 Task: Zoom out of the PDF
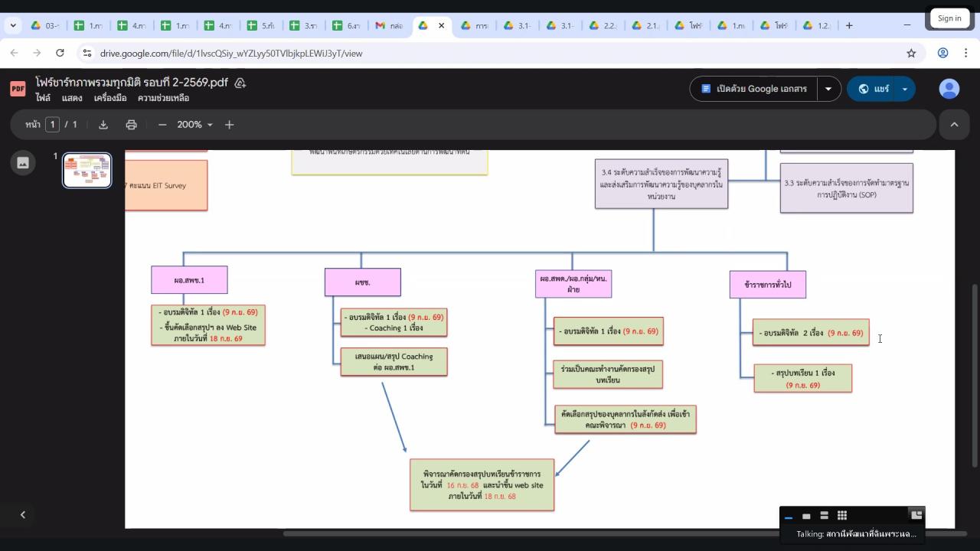click(x=162, y=125)
